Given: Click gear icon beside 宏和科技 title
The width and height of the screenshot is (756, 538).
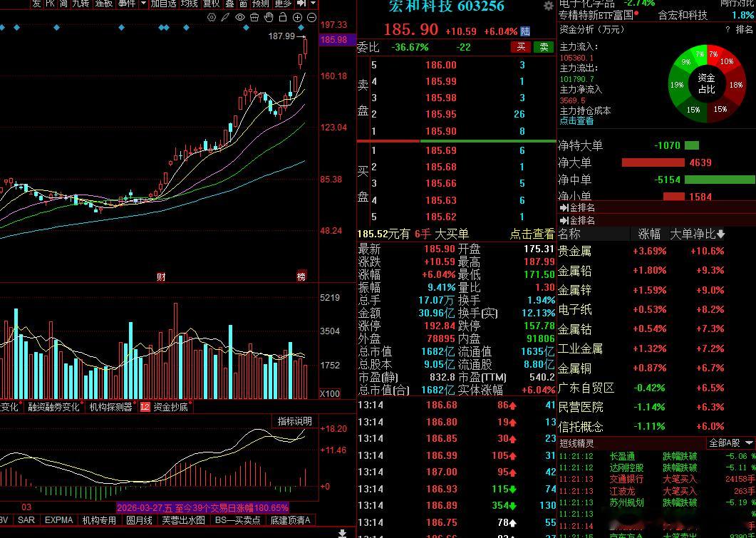Looking at the screenshot, I should pyautogui.click(x=548, y=6).
